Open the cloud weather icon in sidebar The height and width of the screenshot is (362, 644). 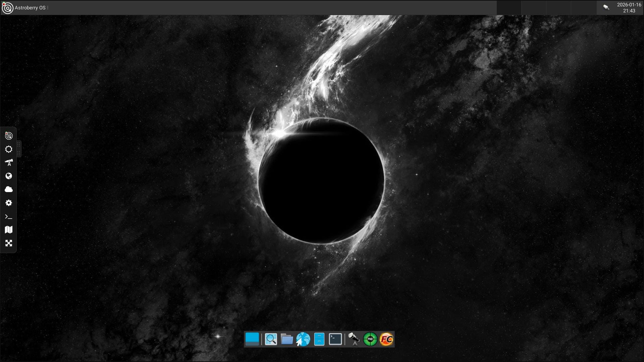pos(9,189)
